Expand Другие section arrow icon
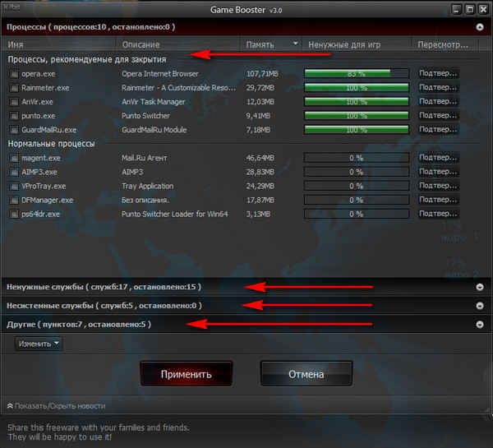This screenshot has height=448, width=493. (479, 325)
